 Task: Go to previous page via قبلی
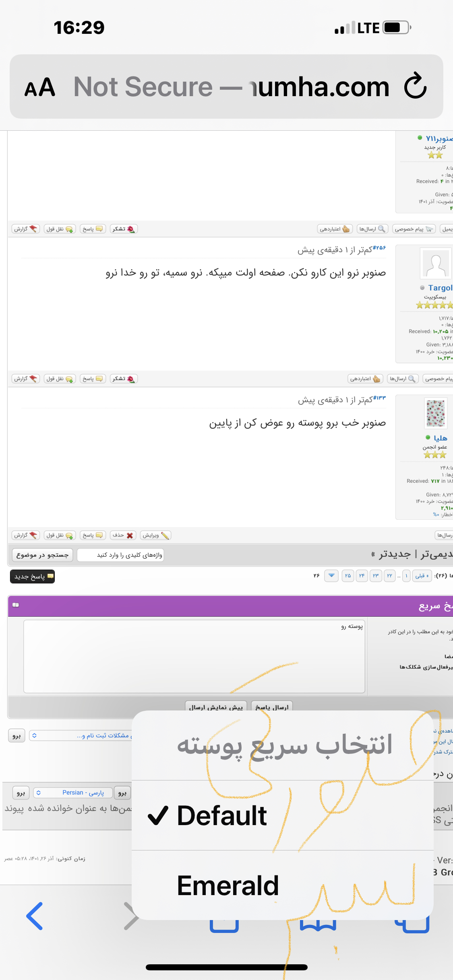[422, 576]
